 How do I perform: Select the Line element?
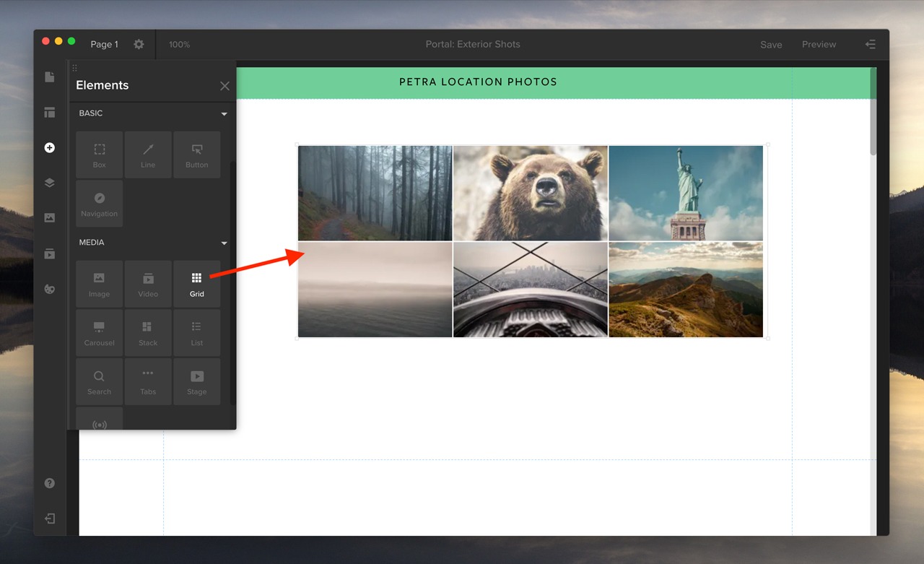pos(148,155)
